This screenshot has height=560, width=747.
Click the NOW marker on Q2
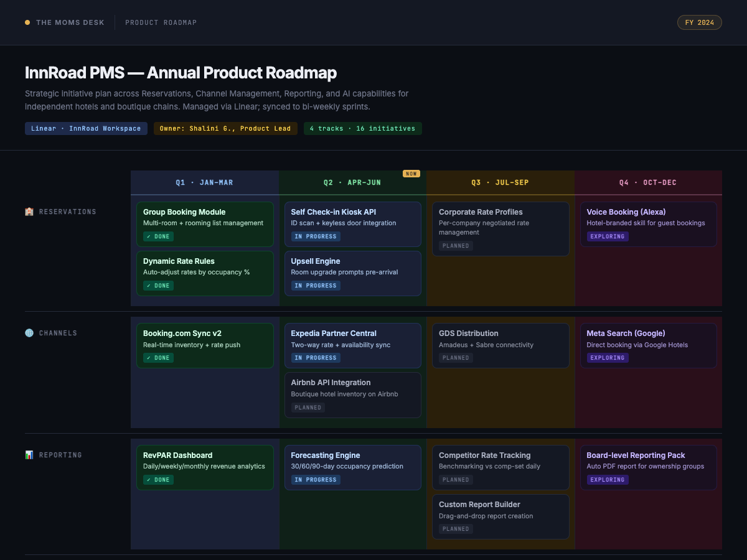(x=411, y=174)
